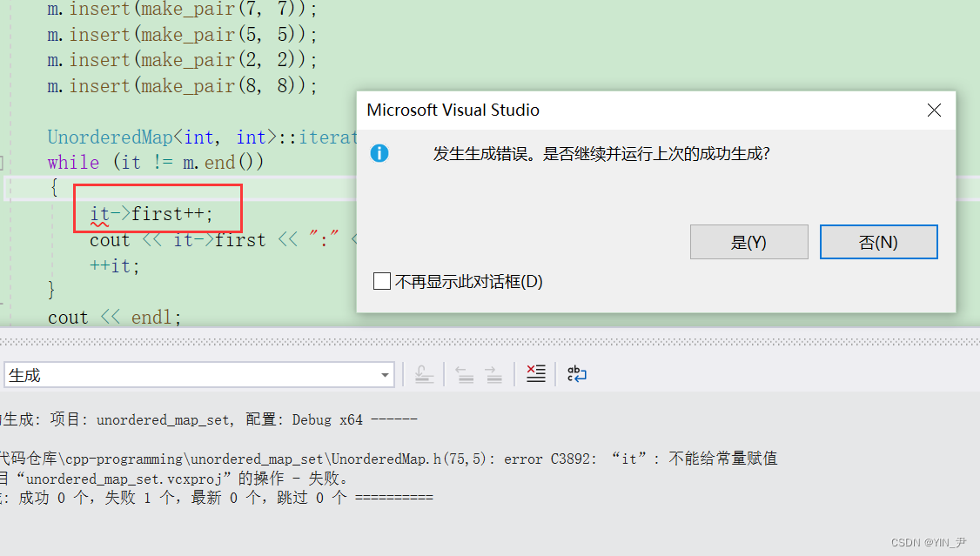Close the Microsoft Visual Studio dialog
Image resolution: width=980 pixels, height=556 pixels.
coord(934,110)
